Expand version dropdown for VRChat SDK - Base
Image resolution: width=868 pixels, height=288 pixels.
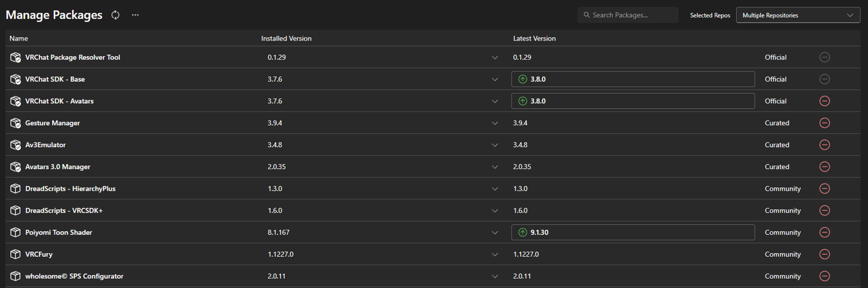[495, 79]
